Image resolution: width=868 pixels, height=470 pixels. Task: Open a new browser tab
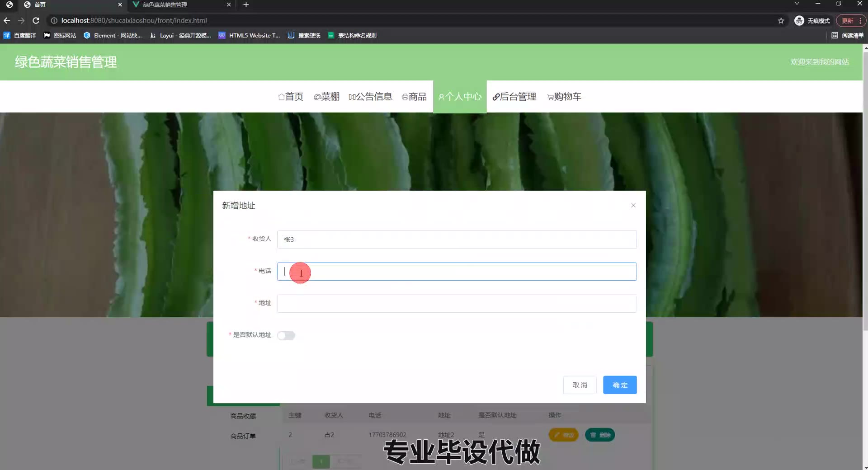pyautogui.click(x=246, y=5)
